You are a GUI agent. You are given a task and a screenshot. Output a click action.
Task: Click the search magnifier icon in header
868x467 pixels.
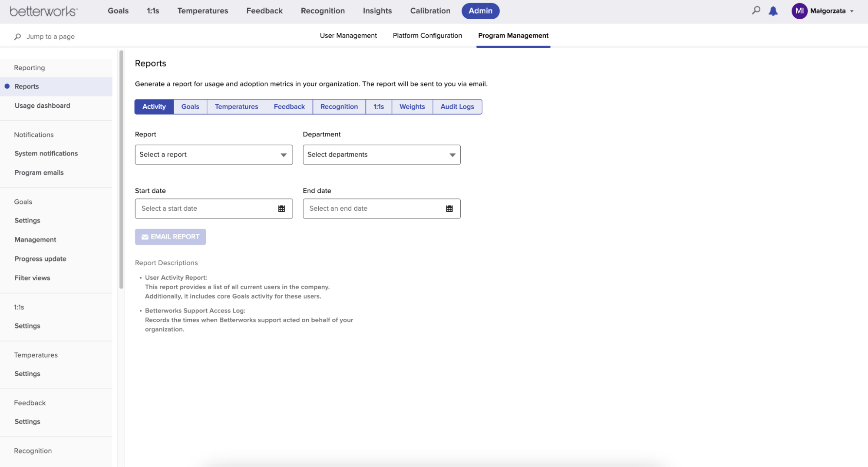click(x=756, y=10)
